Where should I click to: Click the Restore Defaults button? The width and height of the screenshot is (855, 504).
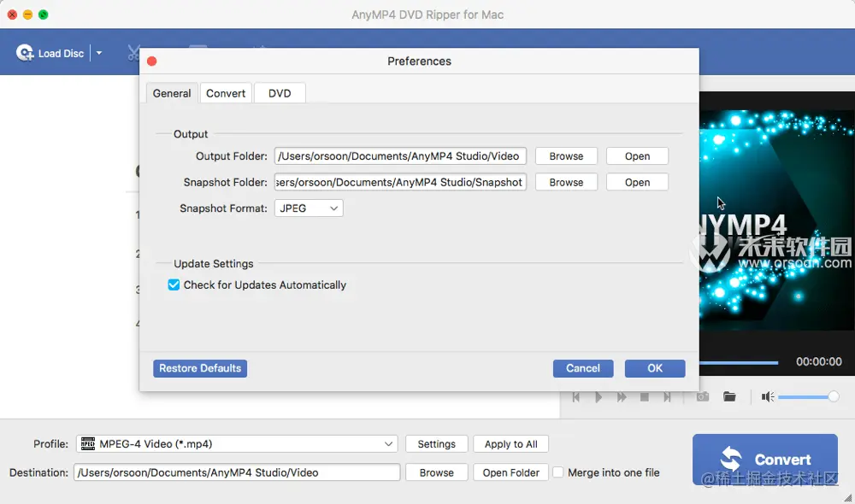pos(200,368)
